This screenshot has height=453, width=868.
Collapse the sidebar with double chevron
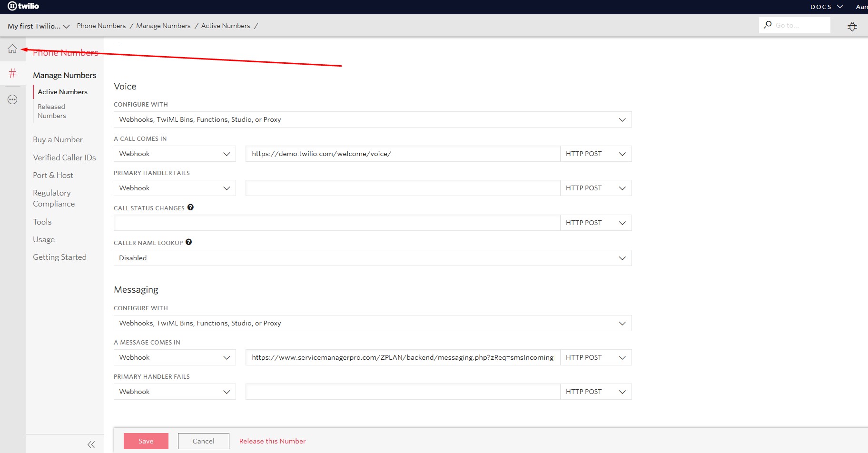click(91, 444)
